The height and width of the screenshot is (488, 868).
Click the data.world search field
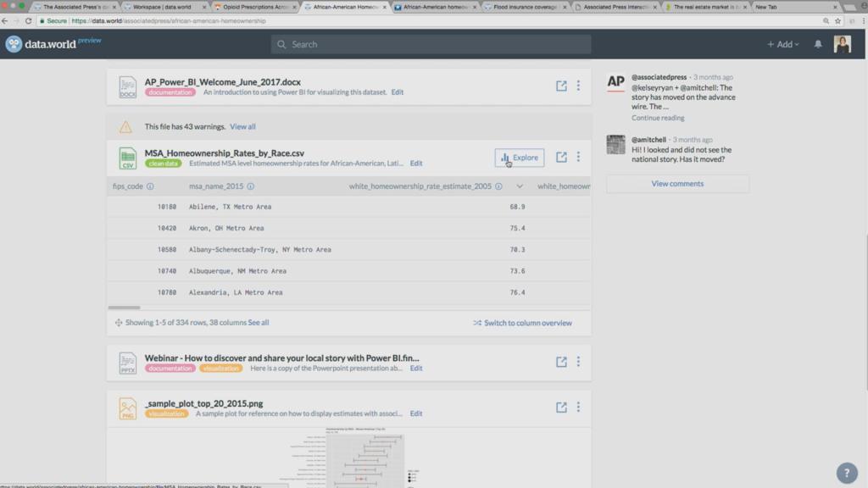coord(431,44)
